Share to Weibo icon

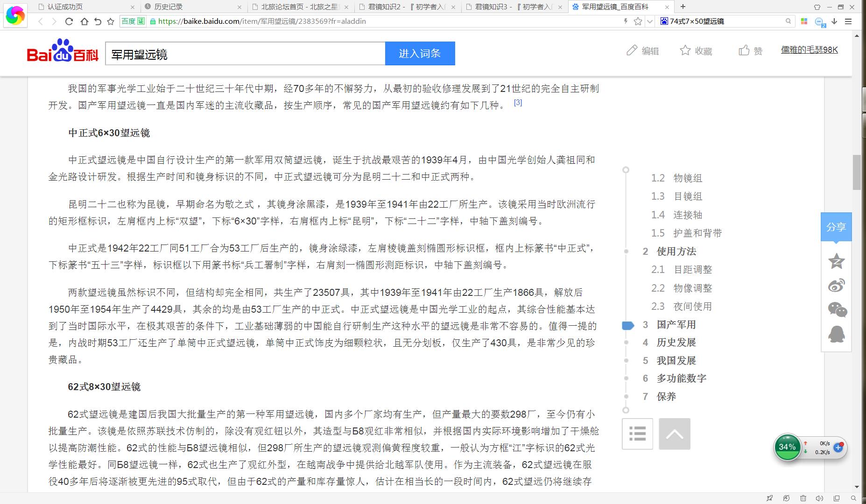(836, 285)
